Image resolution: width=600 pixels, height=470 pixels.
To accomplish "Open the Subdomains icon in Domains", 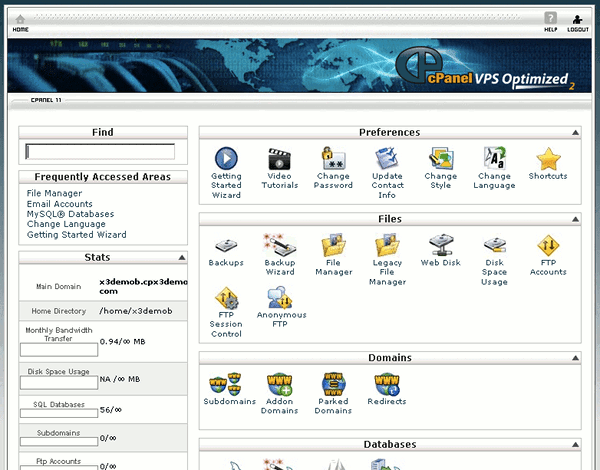I will (x=225, y=384).
